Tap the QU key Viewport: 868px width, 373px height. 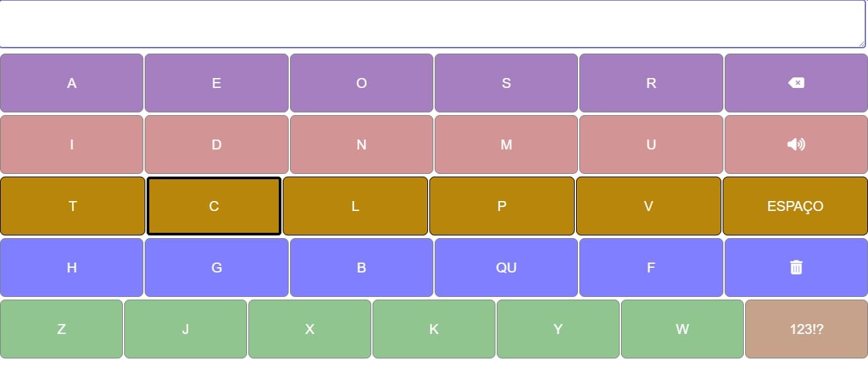coord(506,267)
